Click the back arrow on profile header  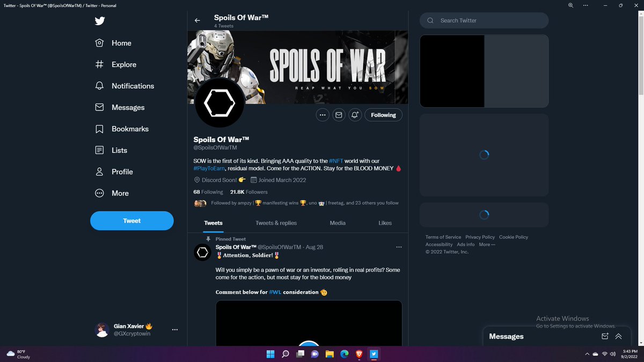click(x=197, y=20)
